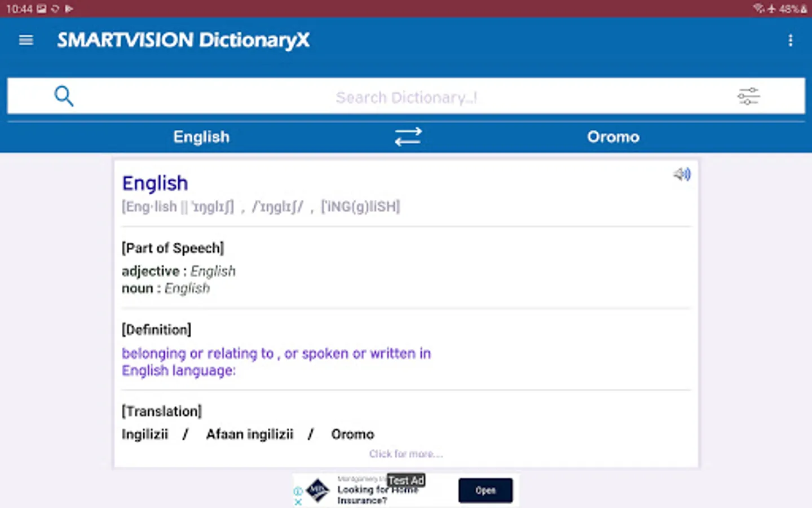The width and height of the screenshot is (812, 508).
Task: Open the three-dot overflow menu
Action: tap(791, 40)
